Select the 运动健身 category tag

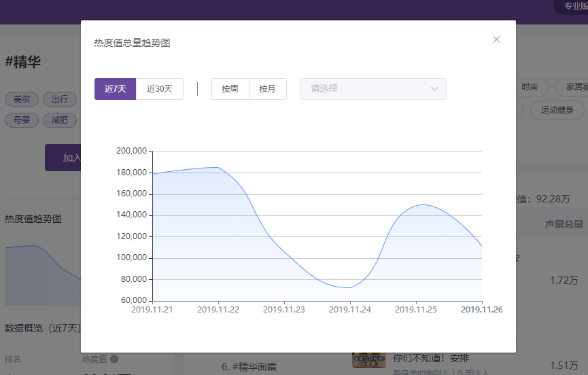click(x=557, y=110)
